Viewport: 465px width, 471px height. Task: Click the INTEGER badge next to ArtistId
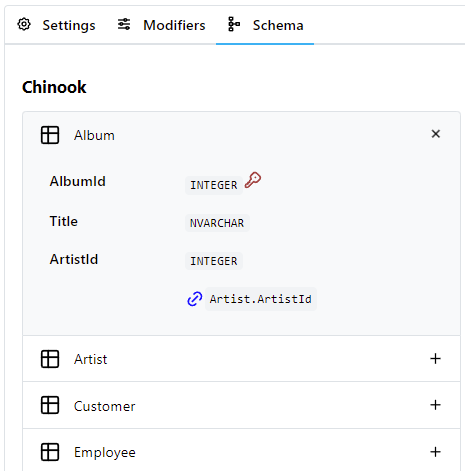click(214, 261)
